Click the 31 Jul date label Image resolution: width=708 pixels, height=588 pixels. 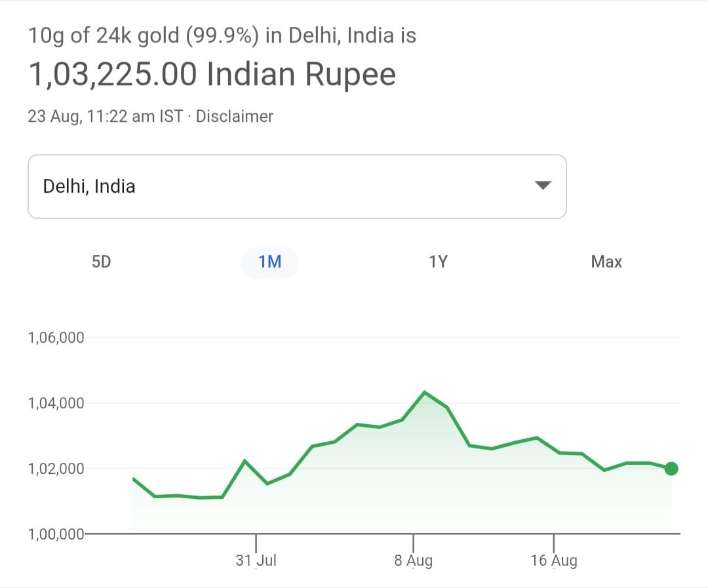(x=256, y=561)
